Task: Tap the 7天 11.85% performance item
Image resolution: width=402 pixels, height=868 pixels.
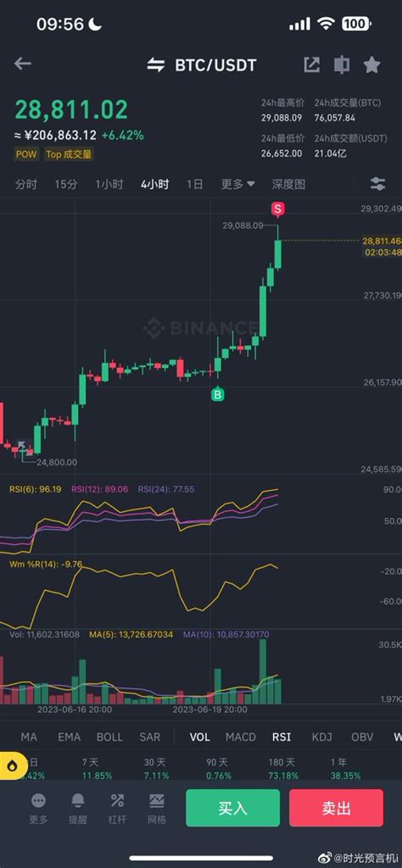Action: coord(97,769)
